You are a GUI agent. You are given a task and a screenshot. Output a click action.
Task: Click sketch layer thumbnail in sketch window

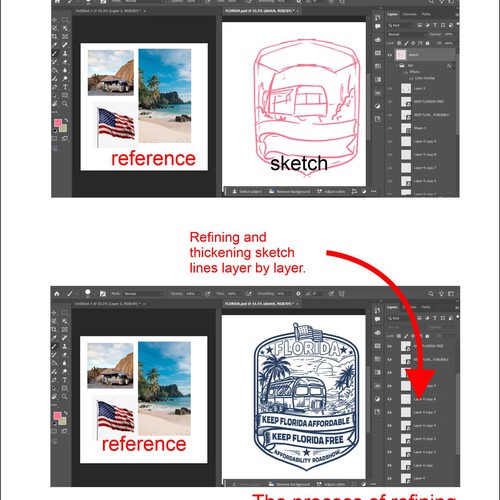coord(401,55)
